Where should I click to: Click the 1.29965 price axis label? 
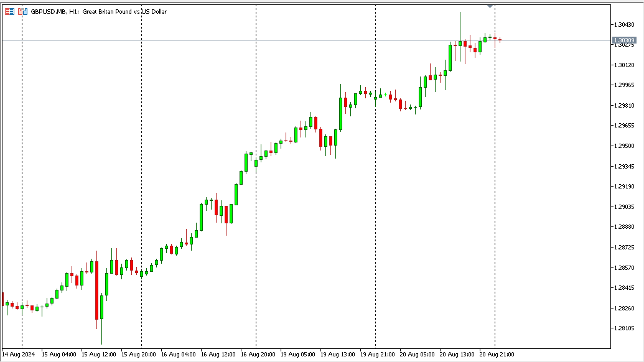pyautogui.click(x=624, y=85)
